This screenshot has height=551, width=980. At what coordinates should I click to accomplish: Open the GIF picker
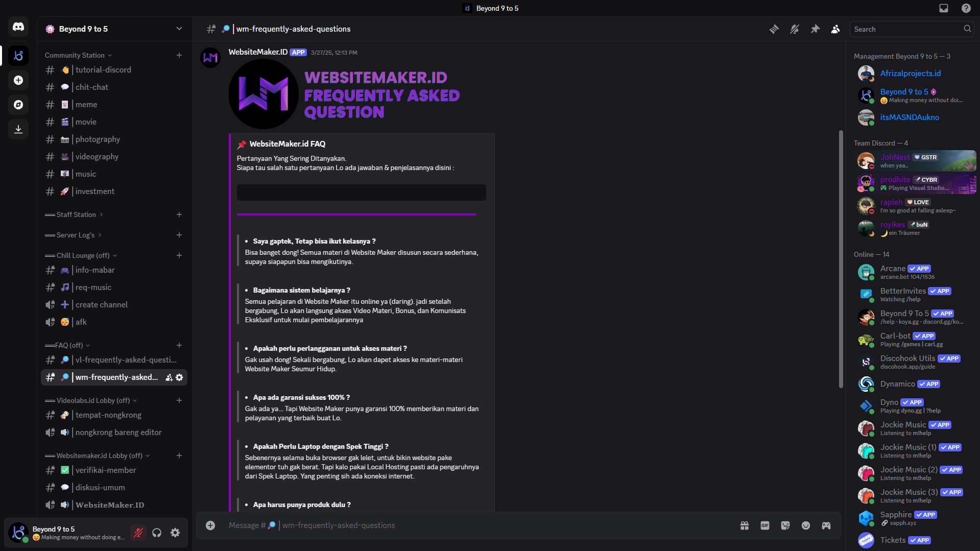(765, 525)
